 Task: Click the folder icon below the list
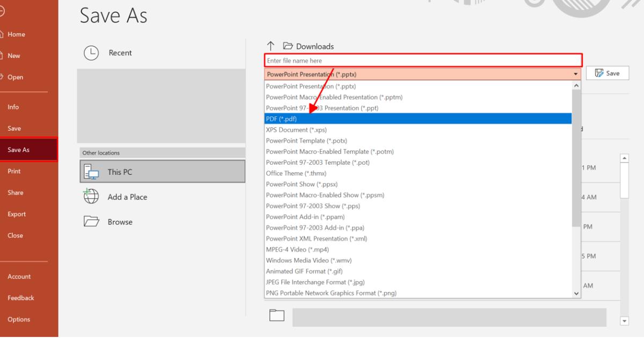(x=276, y=315)
